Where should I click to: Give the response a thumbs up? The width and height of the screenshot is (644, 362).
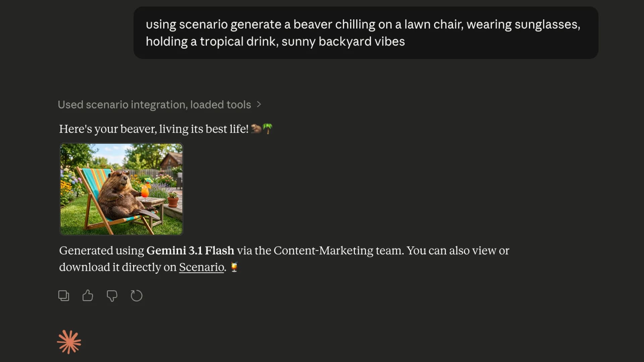88,296
